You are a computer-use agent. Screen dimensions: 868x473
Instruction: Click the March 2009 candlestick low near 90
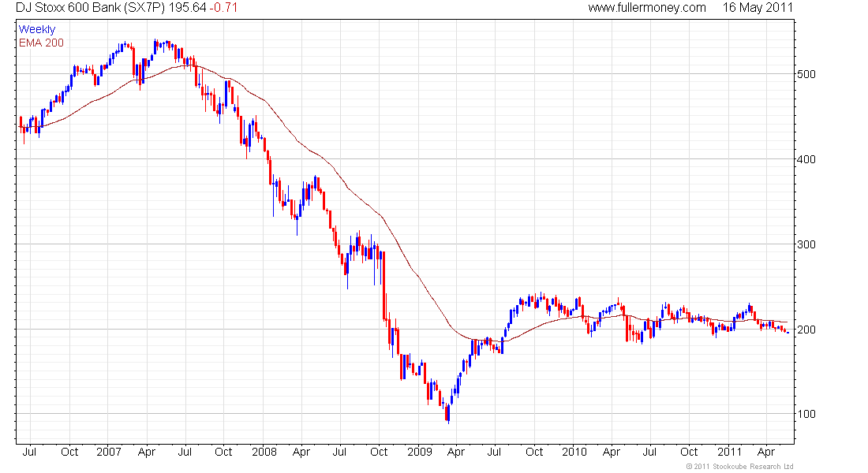pos(448,414)
